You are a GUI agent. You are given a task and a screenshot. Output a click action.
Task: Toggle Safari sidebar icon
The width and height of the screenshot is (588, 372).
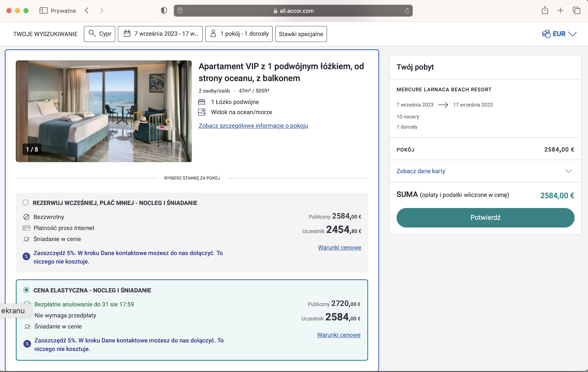[43, 11]
